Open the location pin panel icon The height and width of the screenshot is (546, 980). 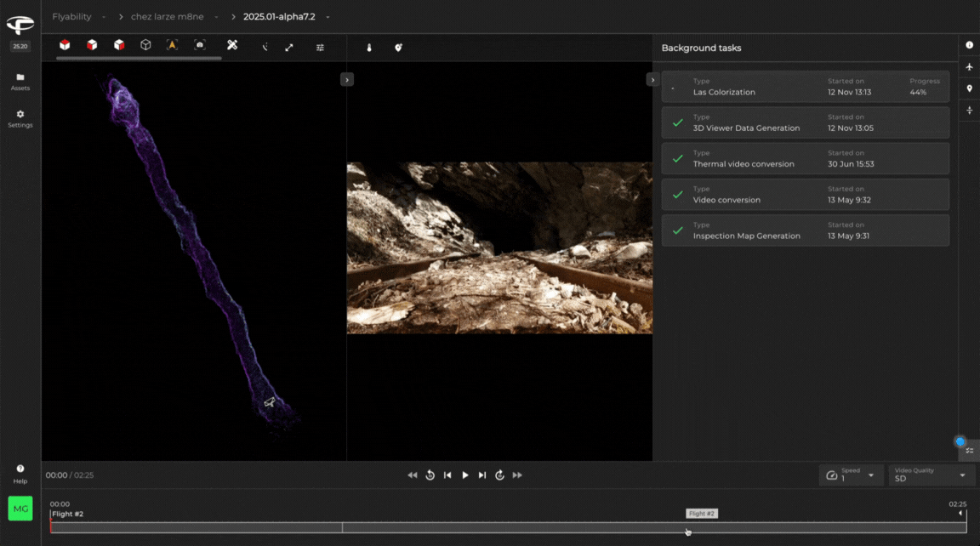click(969, 88)
